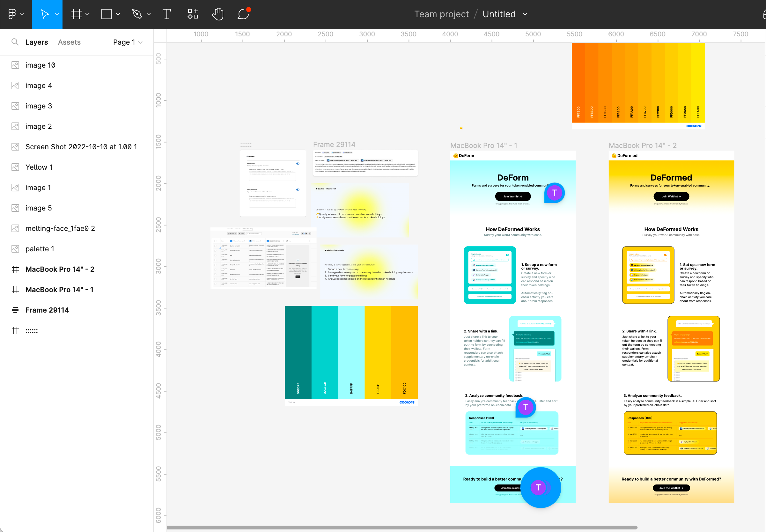The height and width of the screenshot is (532, 766).
Task: Select the Frame 29114 canvas label
Action: [334, 144]
